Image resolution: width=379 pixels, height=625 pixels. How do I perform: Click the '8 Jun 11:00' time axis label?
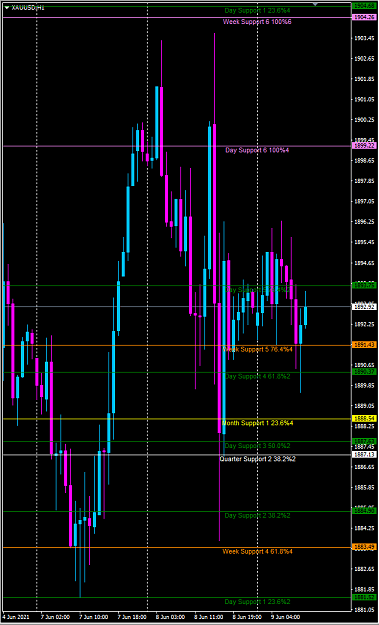pyautogui.click(x=209, y=617)
